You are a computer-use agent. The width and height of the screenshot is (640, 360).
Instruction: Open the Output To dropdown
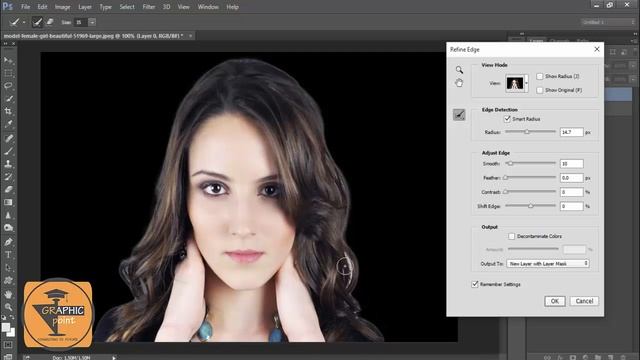tap(548, 264)
